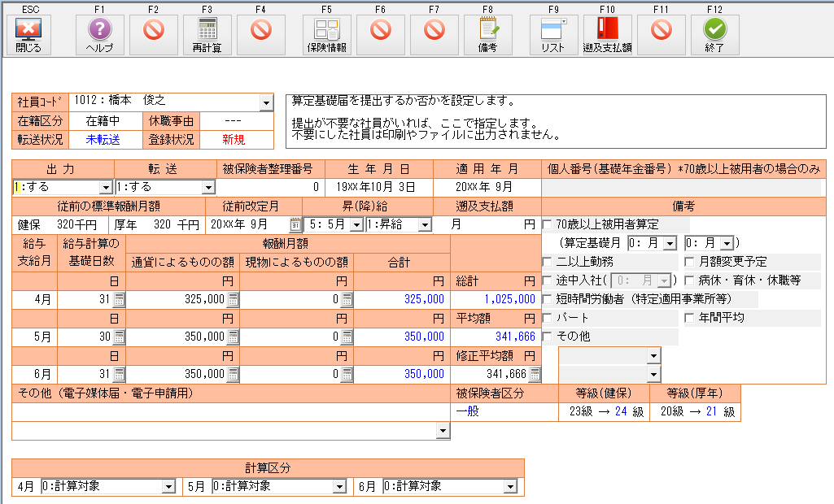
Task: Open calculator icon beside 修正平均額 341,666
Action: 535,374
